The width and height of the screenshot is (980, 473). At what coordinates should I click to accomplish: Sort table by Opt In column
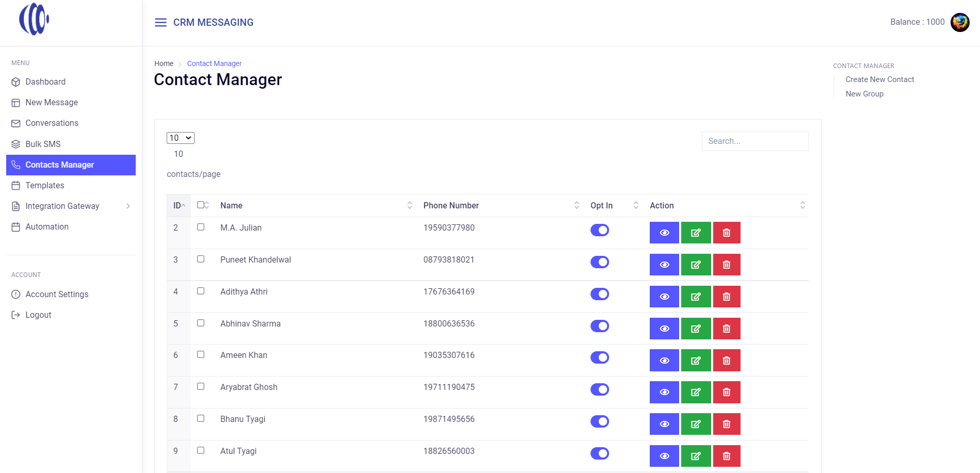614,205
